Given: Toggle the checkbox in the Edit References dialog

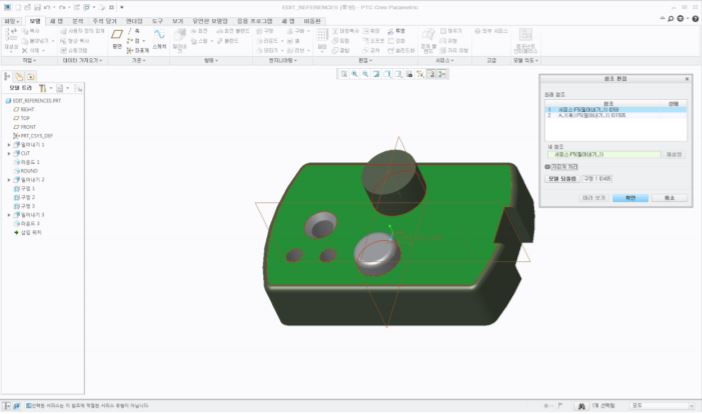Looking at the screenshot, I should coord(547,166).
